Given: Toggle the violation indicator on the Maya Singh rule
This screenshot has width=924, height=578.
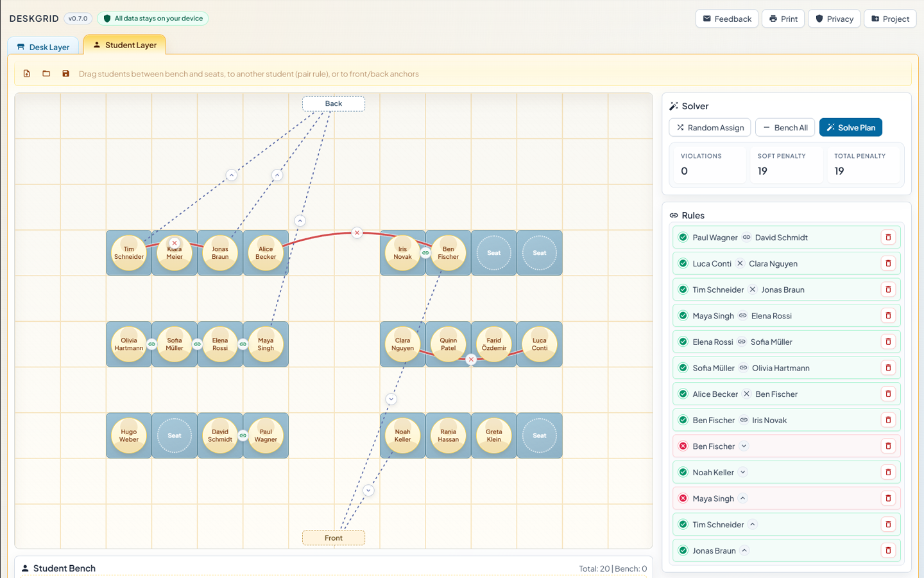Looking at the screenshot, I should point(683,498).
